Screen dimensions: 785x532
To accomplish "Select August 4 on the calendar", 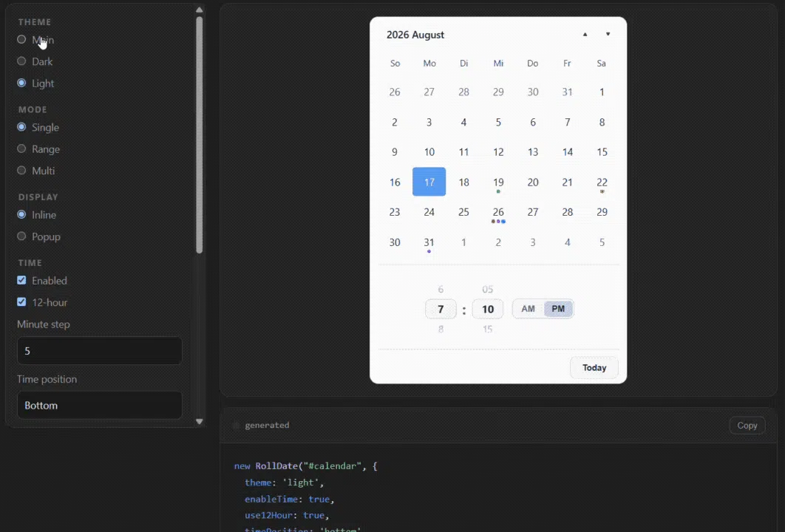I will click(463, 122).
